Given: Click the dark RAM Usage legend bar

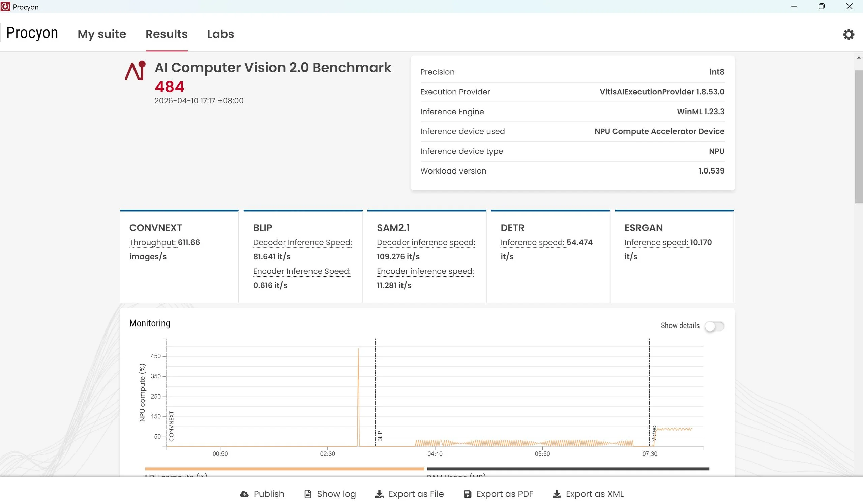Looking at the screenshot, I should [x=568, y=469].
